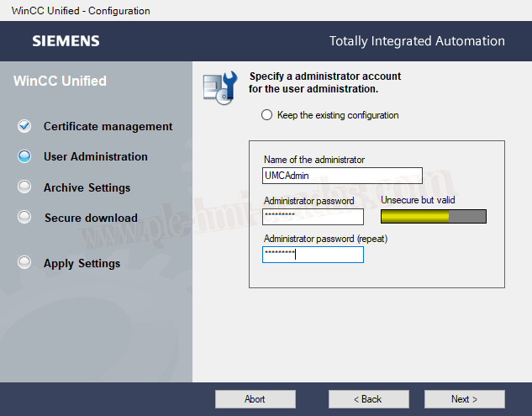Screen dimensions: 532x416
Task: Focus the Administrator password (repeat) field
Action: (313, 254)
